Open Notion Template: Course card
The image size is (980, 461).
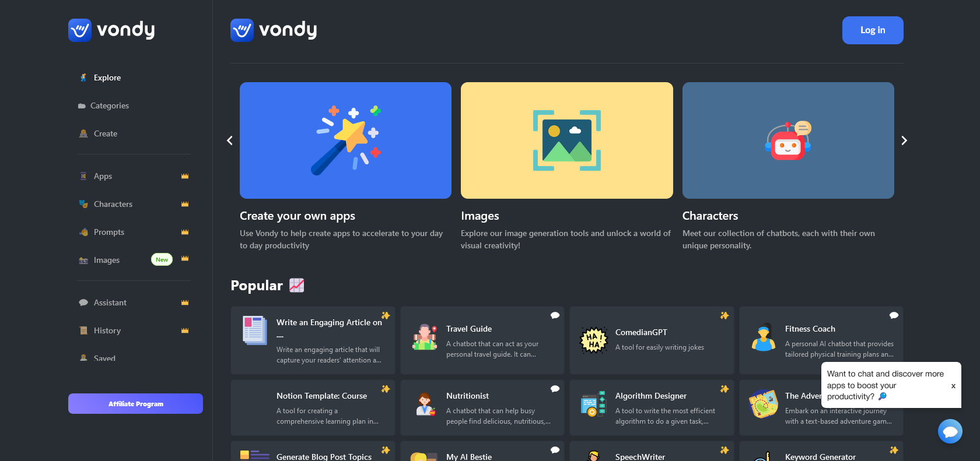click(313, 407)
